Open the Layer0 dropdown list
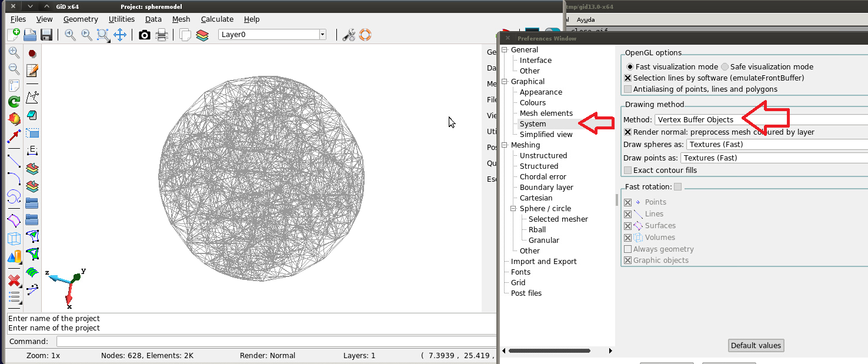 click(x=322, y=35)
